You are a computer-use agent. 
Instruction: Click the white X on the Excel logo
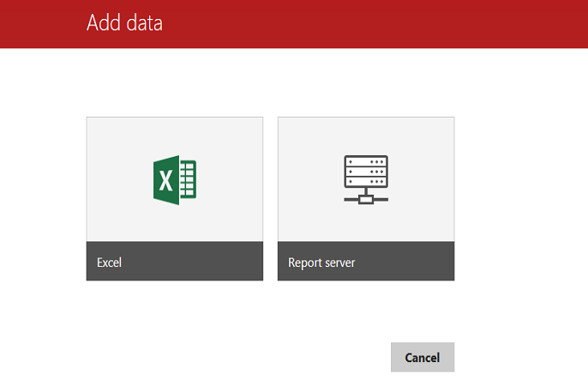(166, 180)
